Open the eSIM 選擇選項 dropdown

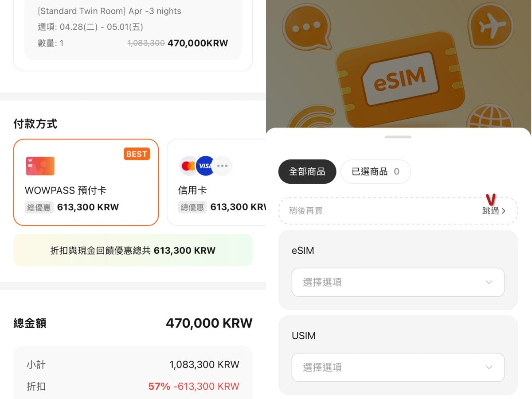coord(398,282)
